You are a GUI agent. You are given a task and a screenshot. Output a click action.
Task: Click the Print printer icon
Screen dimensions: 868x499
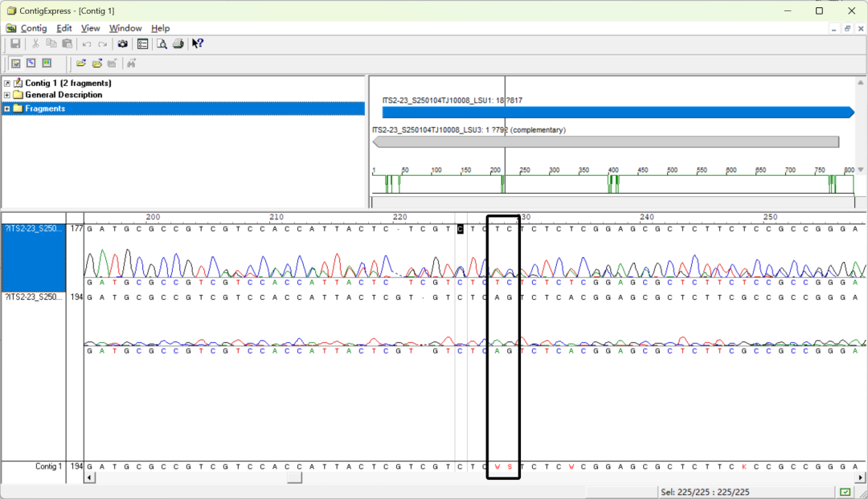(x=178, y=43)
